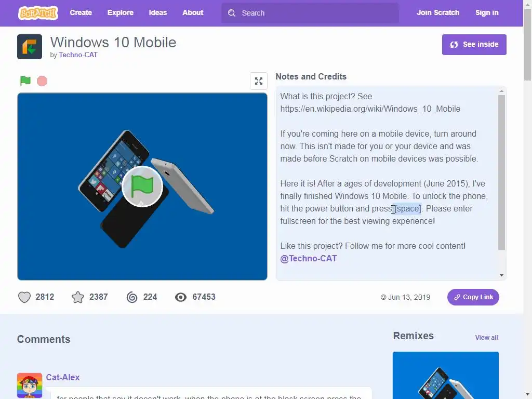Viewport: 532px width, 399px height.
Task: Open Cat-Alex's profile link
Action: pos(63,377)
